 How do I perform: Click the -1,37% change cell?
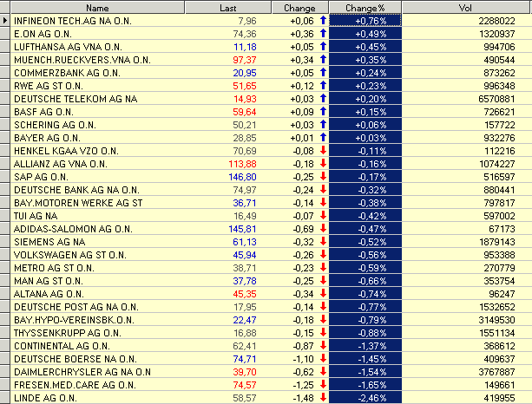click(x=365, y=346)
